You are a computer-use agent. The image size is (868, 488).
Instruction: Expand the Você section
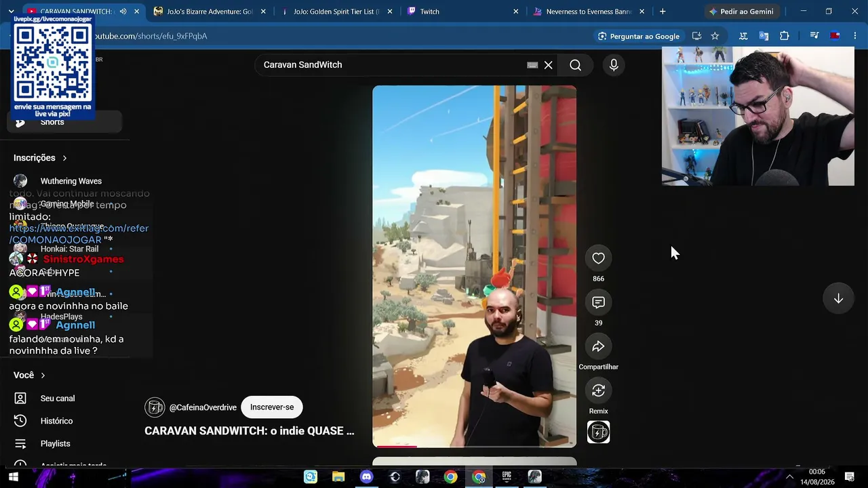click(x=29, y=375)
